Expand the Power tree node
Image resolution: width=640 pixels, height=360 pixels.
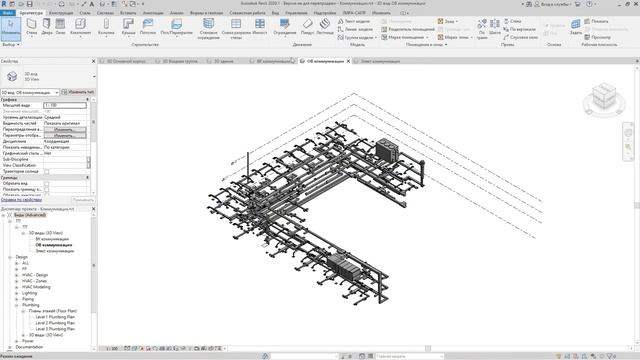click(17, 341)
